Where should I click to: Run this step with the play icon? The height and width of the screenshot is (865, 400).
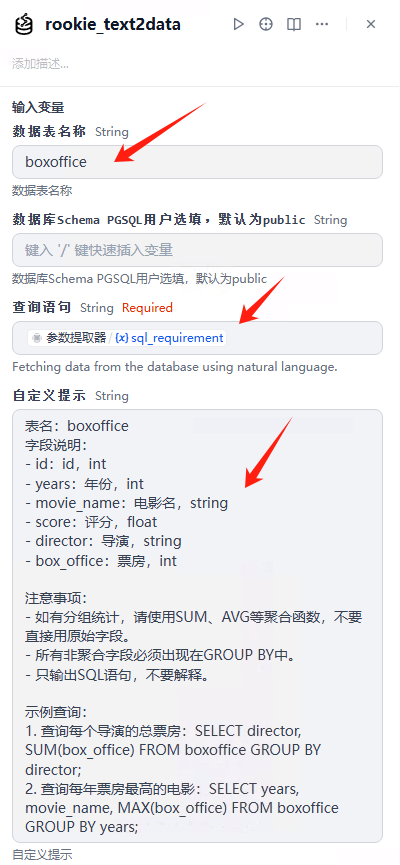[x=238, y=24]
